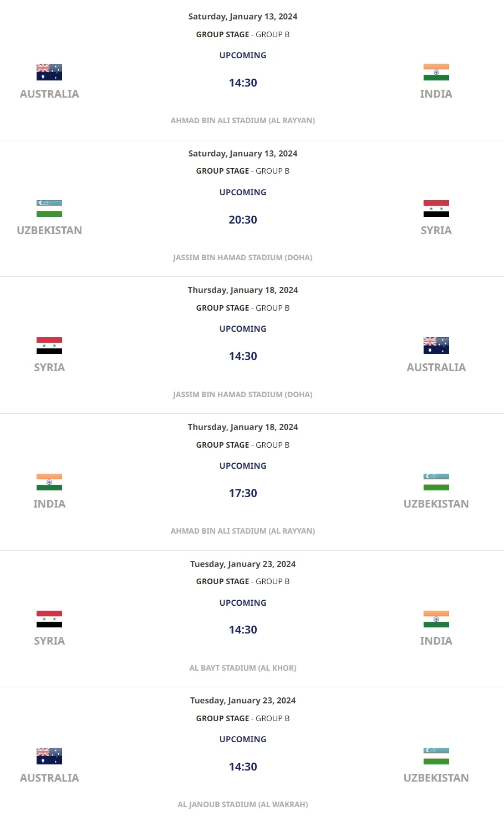Click the Al Janoub Stadium venue text

(243, 804)
